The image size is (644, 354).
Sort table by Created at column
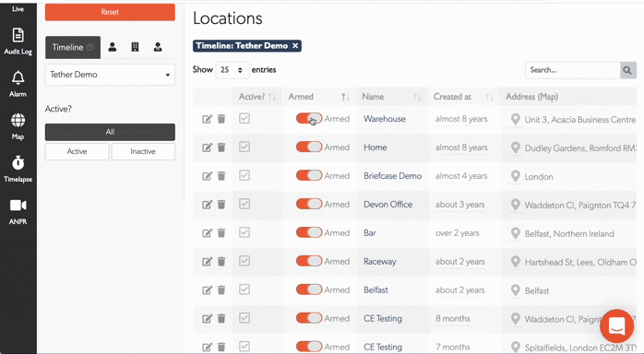[463, 97]
